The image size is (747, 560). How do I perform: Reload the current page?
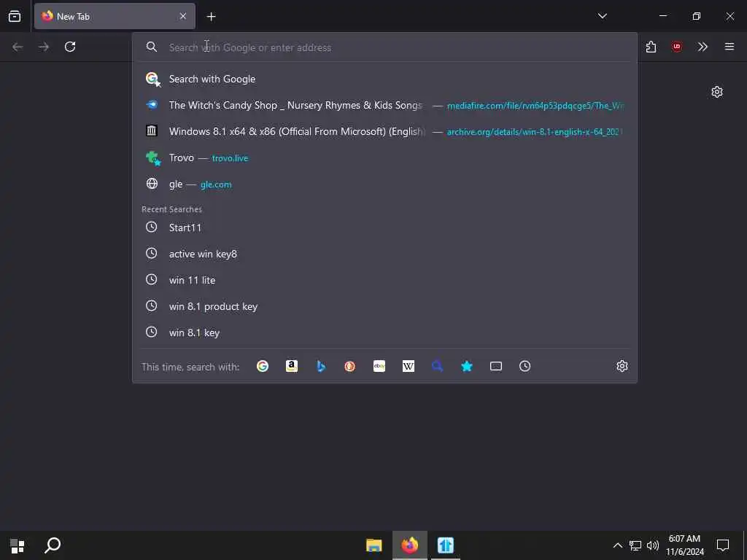[x=70, y=47]
